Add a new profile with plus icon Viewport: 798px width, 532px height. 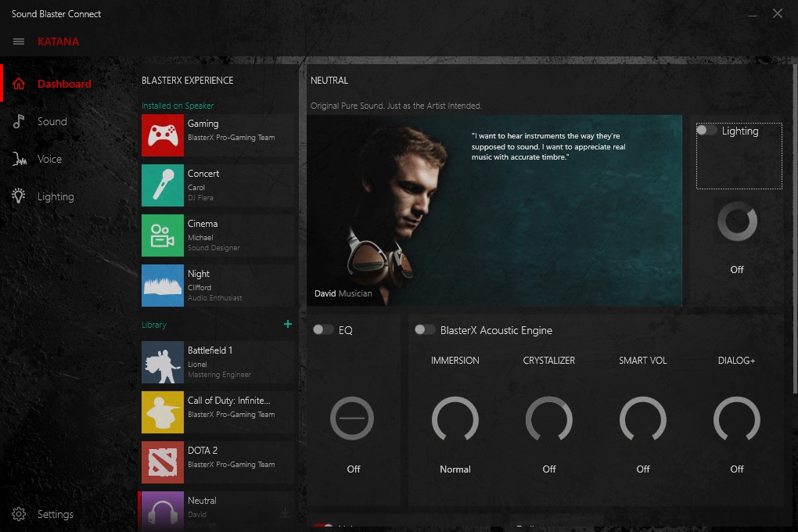287,325
